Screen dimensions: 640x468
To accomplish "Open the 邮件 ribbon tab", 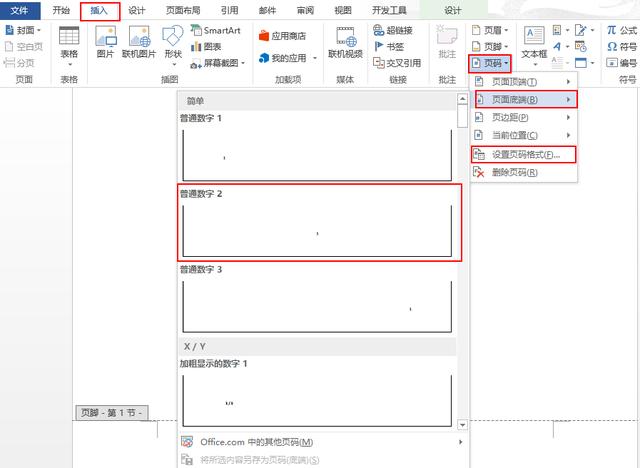I will pyautogui.click(x=267, y=10).
